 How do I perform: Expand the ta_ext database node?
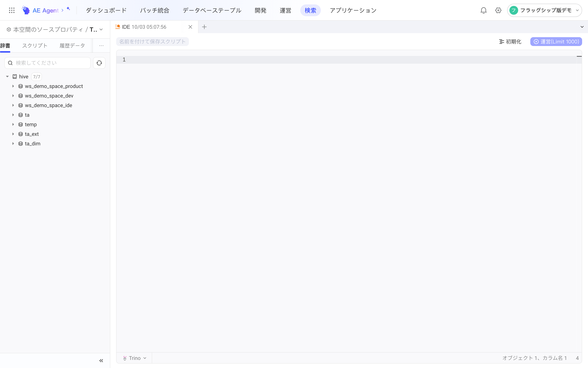tap(13, 134)
